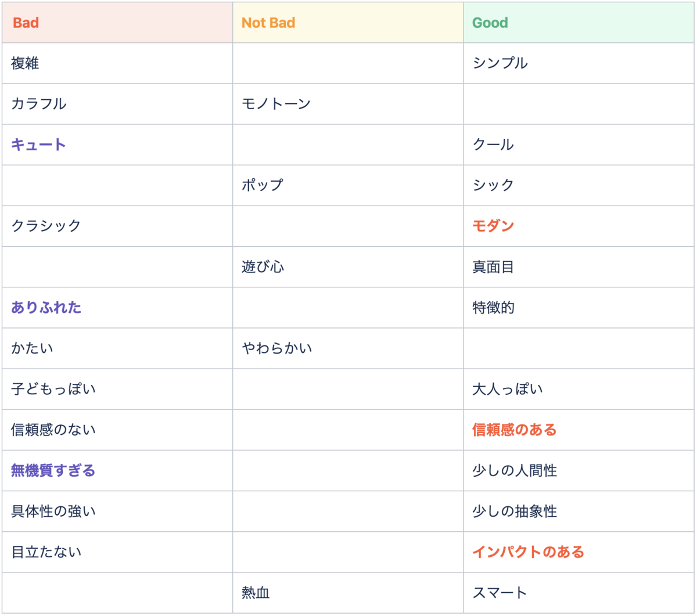Click the 熱血 cell
This screenshot has width=697, height=616.
[348, 593]
